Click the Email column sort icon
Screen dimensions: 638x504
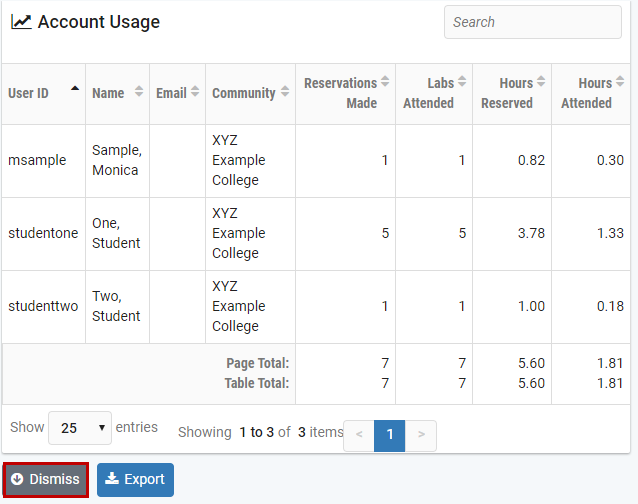point(195,93)
